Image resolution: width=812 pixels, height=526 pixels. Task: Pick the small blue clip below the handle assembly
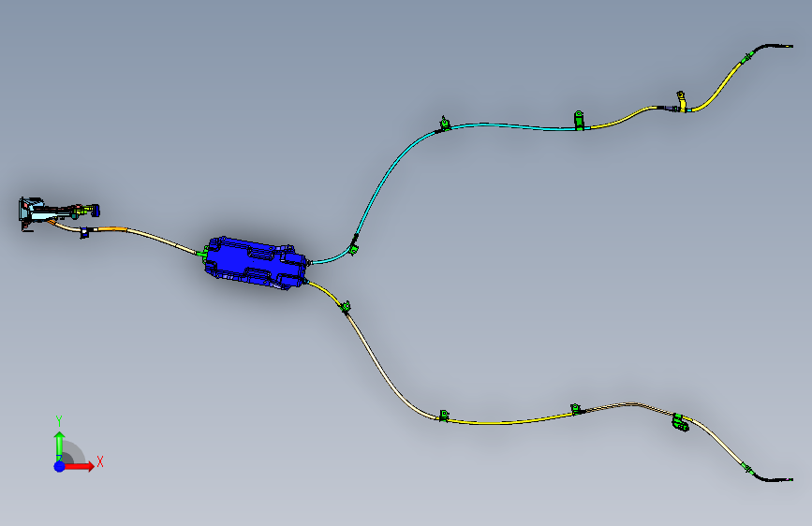click(x=84, y=233)
